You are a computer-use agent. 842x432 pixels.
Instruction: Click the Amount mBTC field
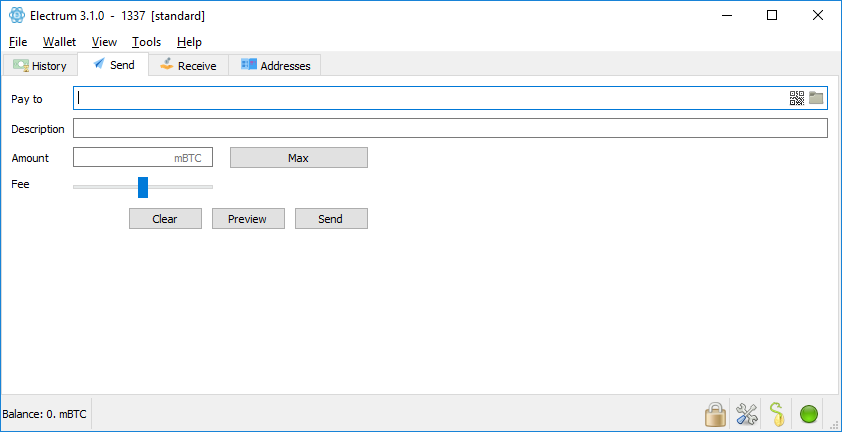143,157
